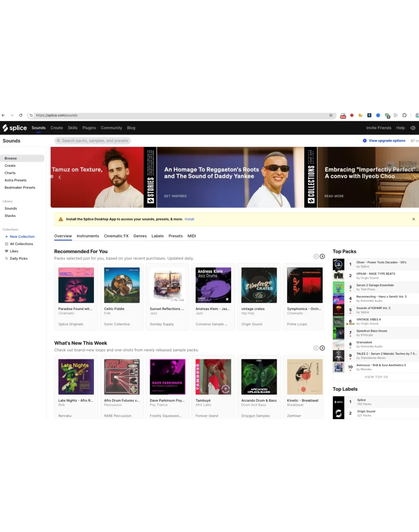Advance the Recommended For You carousel right
Screen dimensions: 419x532
coord(322,257)
